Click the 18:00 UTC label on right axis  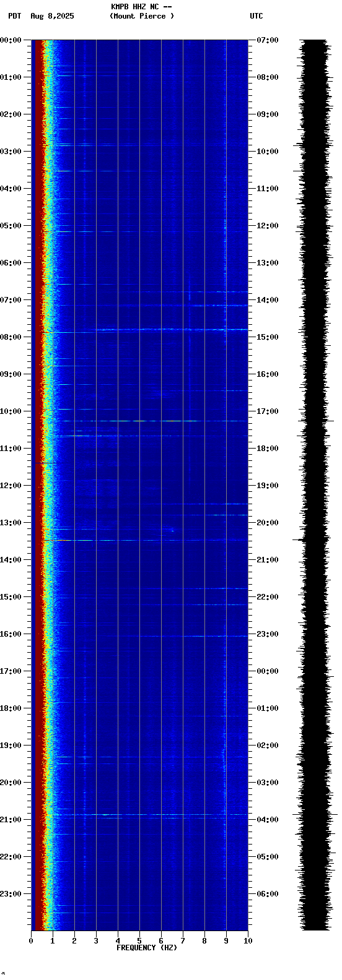coord(268,449)
